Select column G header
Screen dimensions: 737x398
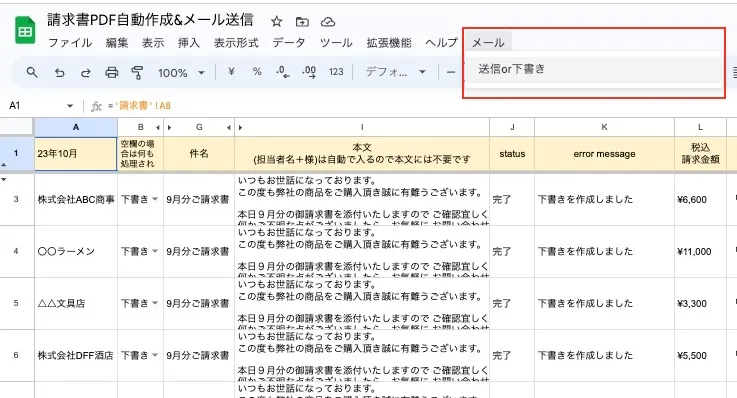(199, 127)
